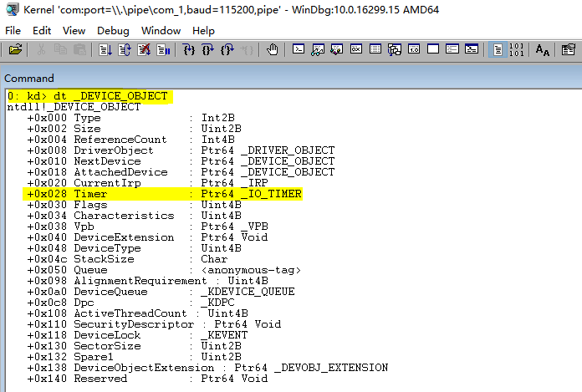Click the DeviceQueue _KDEVICE_QUEUE row
Image resolution: width=582 pixels, height=392 pixels.
161,292
